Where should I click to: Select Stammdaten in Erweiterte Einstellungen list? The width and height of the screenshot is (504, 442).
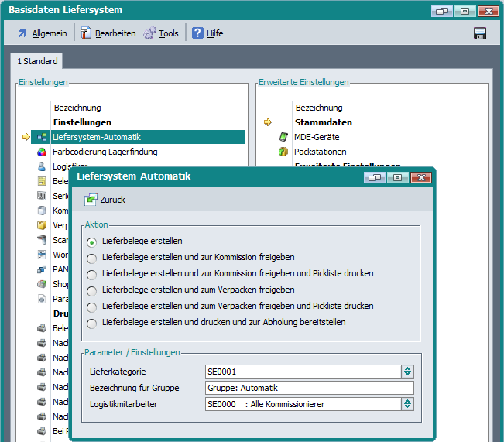click(x=323, y=122)
